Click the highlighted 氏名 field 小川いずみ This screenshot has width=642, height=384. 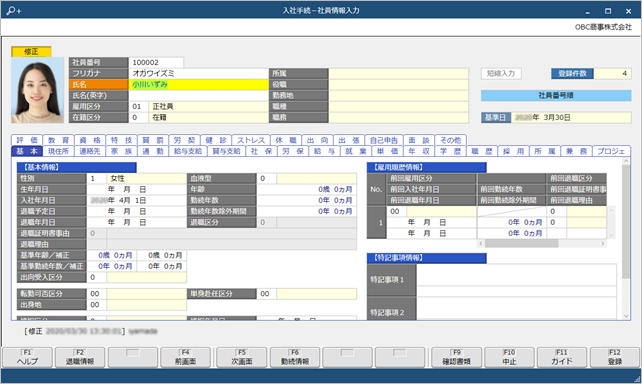[x=199, y=85]
